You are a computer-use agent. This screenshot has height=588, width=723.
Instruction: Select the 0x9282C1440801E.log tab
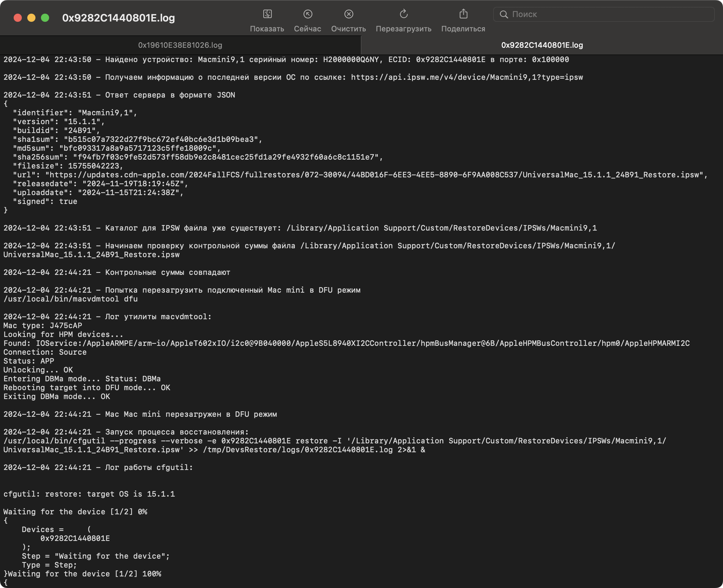tap(542, 45)
